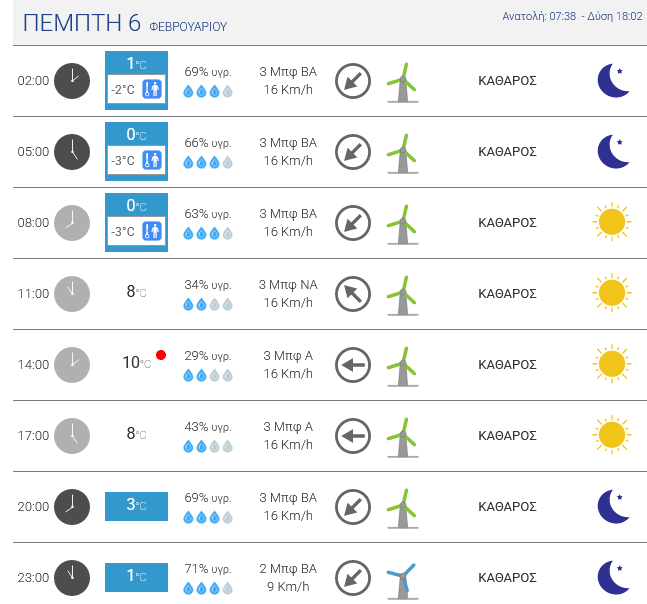The width and height of the screenshot is (647, 604).
Task: Click the blue 3°C temperature box at 20:00
Action: (x=136, y=506)
